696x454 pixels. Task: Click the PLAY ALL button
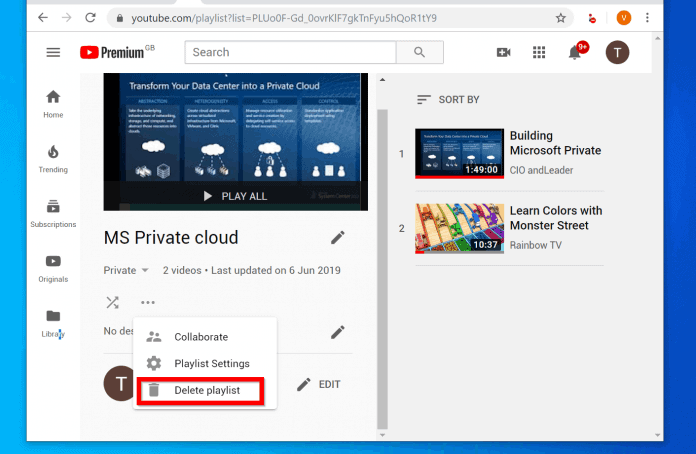pos(235,196)
